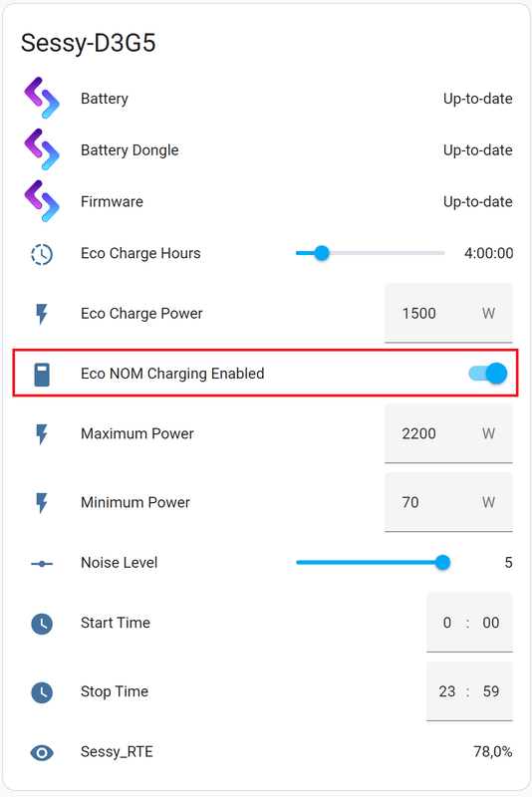Click the Eco Charge Hours slider handle
Screen dimensions: 532x797
click(322, 253)
